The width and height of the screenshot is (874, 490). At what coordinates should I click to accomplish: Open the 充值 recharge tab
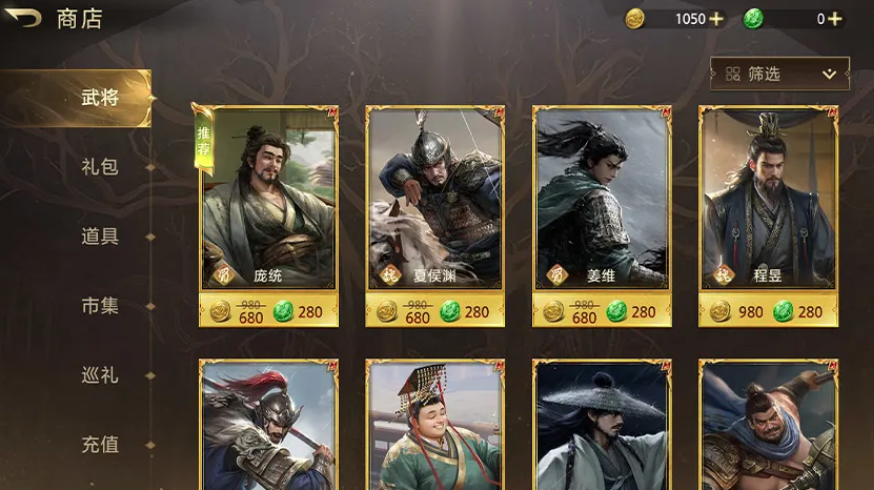pyautogui.click(x=100, y=444)
